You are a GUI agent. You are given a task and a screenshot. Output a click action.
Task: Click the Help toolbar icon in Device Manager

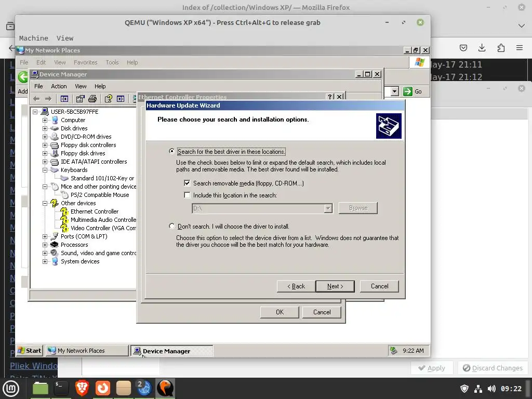point(108,99)
